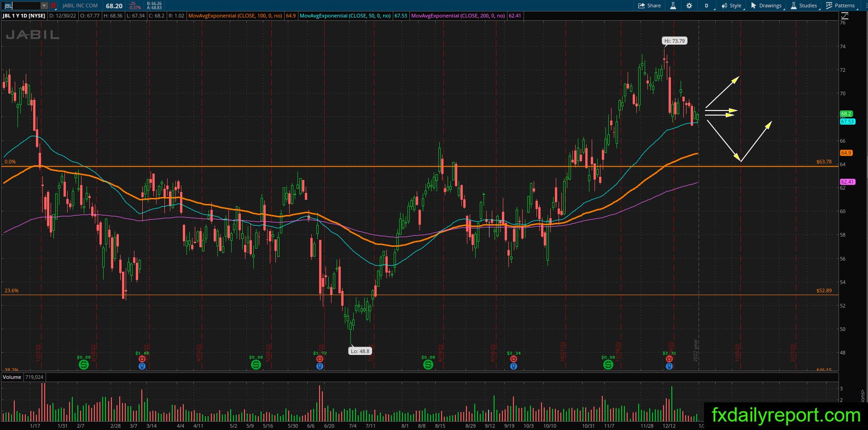Click the orange 64.9 price axis label
The height and width of the screenshot is (430, 868).
pos(846,153)
